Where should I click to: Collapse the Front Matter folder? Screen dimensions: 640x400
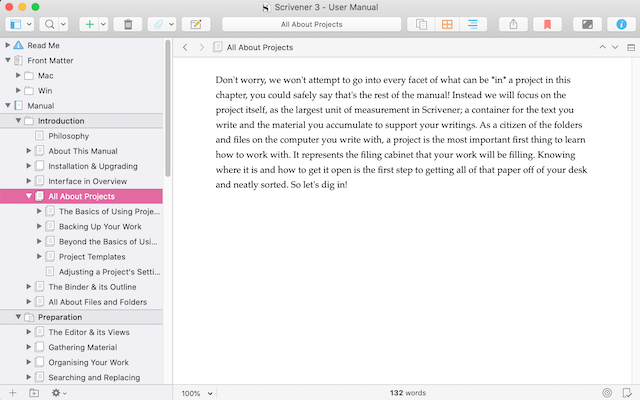pyautogui.click(x=7, y=60)
